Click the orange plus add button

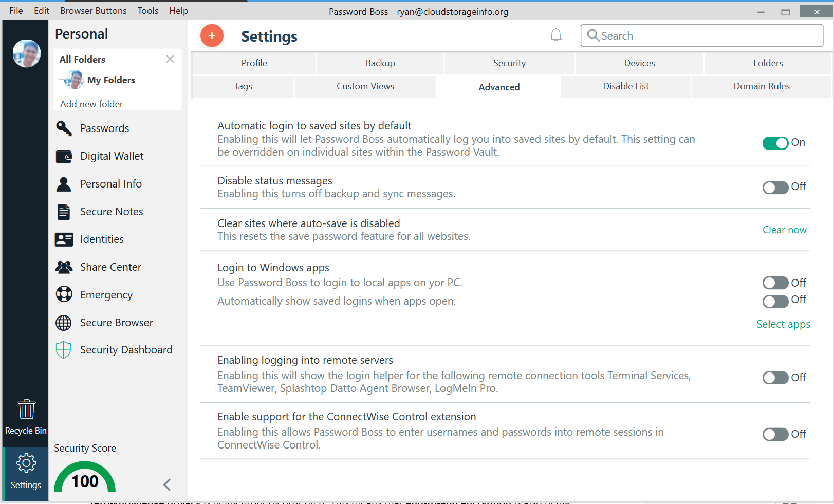pyautogui.click(x=212, y=36)
